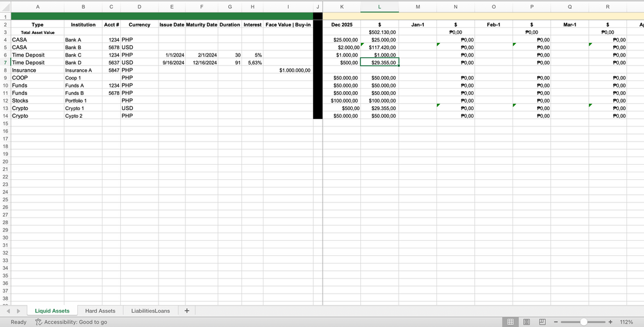Select the $502.130,00 total cell
The image size is (644, 327).
pos(379,33)
